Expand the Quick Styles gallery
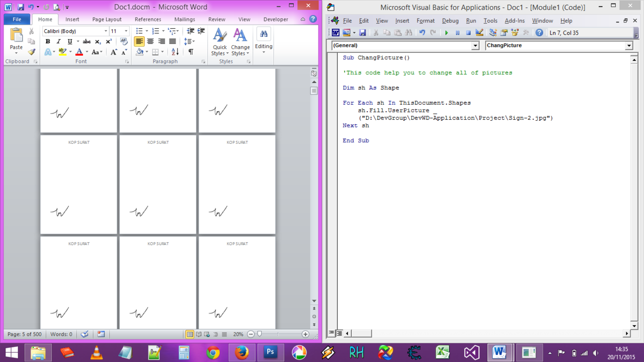This screenshot has width=644, height=362. pyautogui.click(x=219, y=42)
